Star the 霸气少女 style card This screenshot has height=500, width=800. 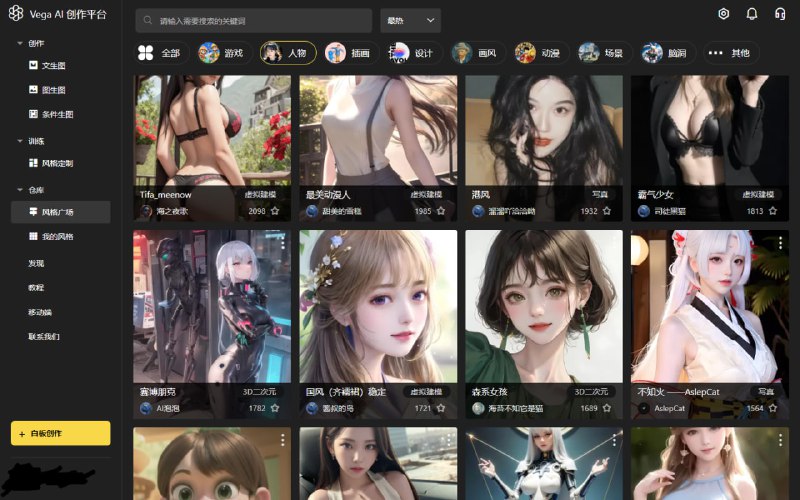pyautogui.click(x=773, y=211)
